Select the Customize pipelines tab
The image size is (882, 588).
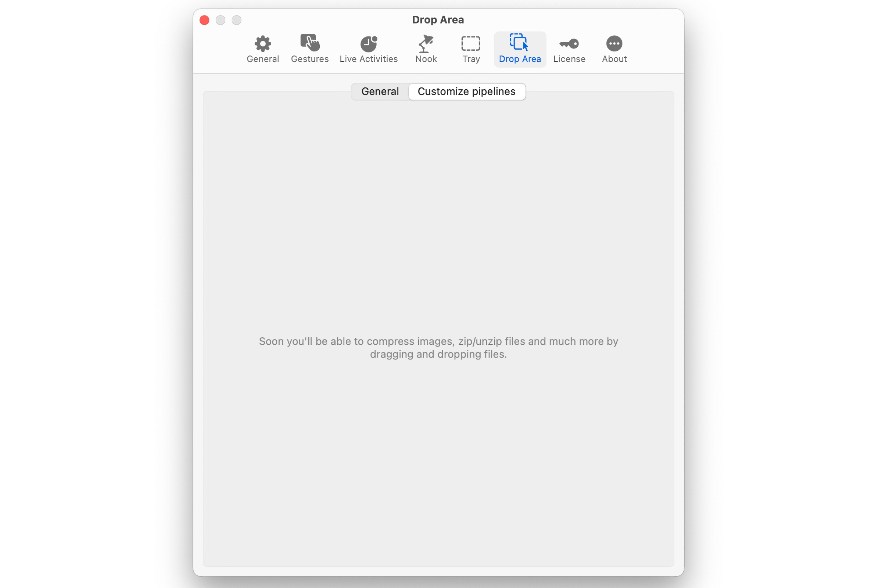point(466,92)
